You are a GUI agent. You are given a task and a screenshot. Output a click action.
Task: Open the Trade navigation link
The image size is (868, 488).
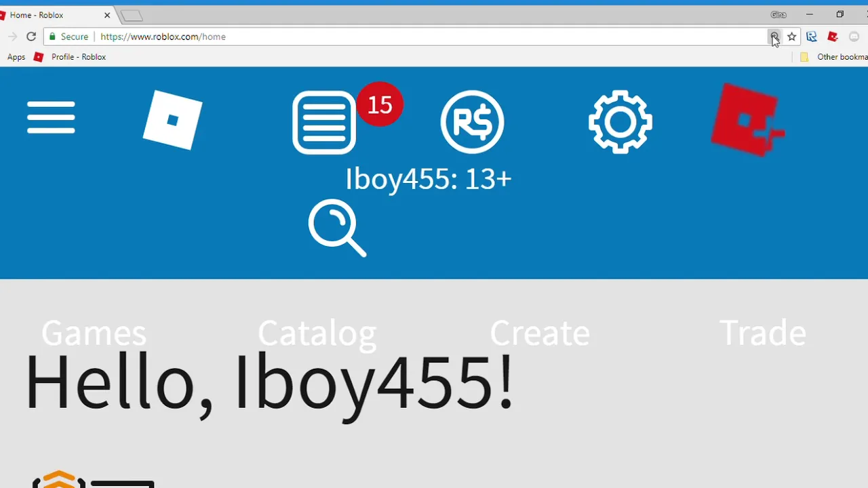762,333
